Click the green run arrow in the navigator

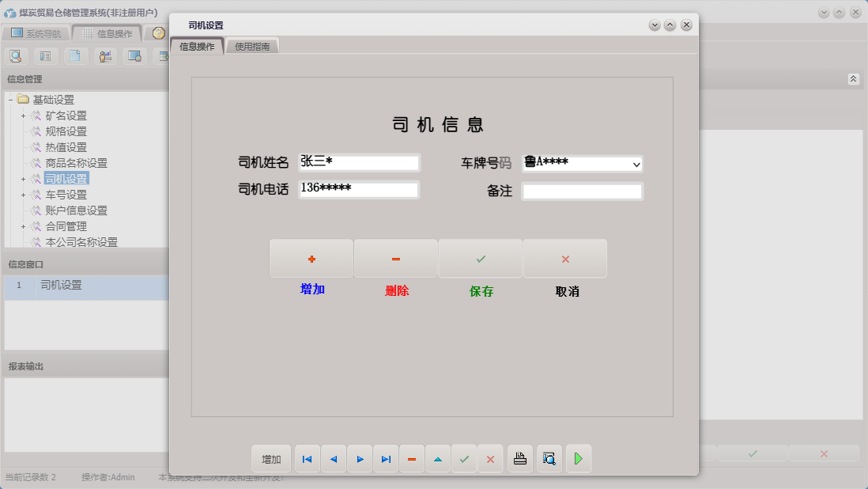point(578,458)
